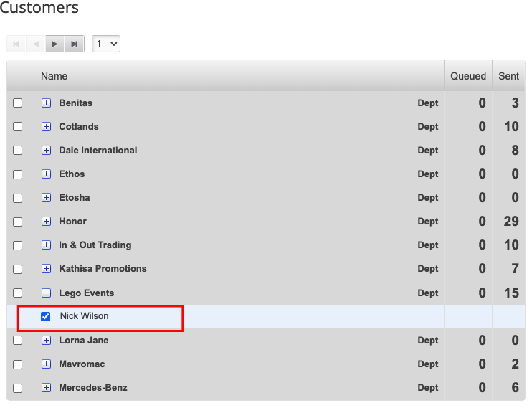
Task: Expand the Benitas customer row
Action: [46, 103]
